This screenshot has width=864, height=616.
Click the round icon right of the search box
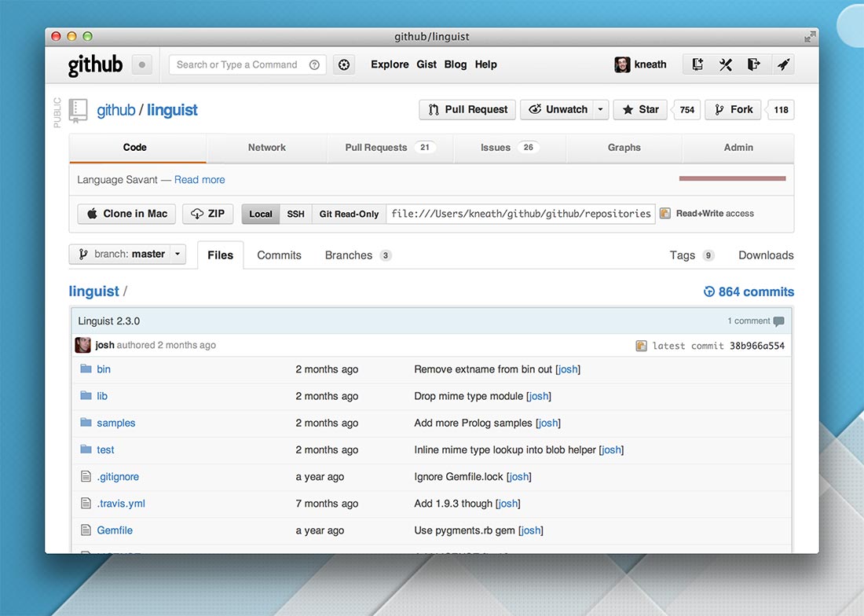(344, 65)
